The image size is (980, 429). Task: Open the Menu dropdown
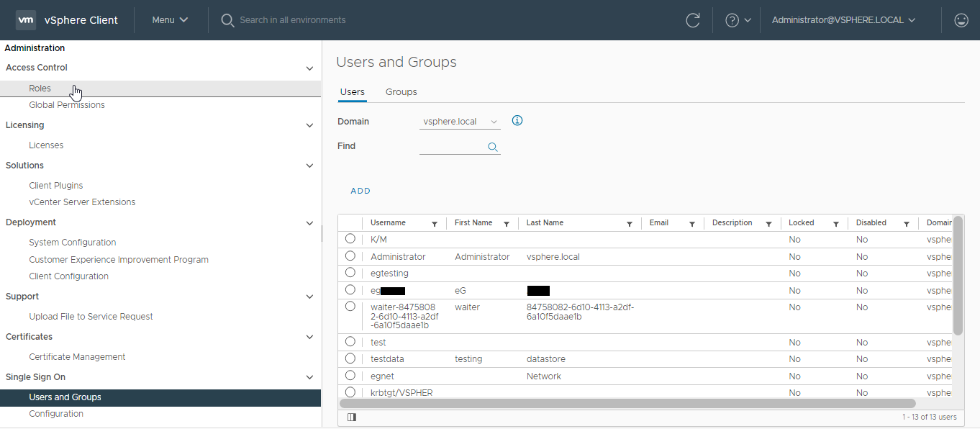point(170,20)
